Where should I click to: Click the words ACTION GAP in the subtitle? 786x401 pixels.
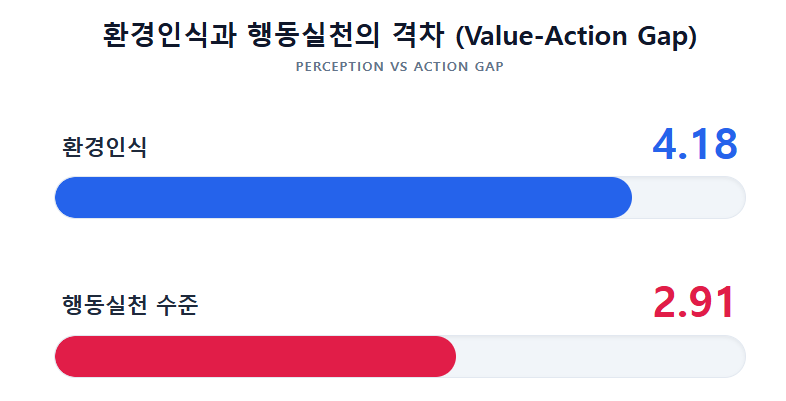pos(457,67)
